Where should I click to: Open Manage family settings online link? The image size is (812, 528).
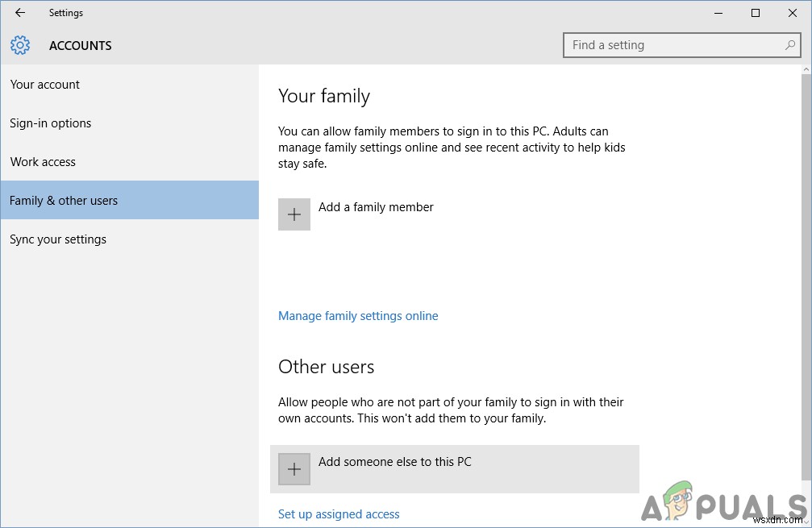(358, 316)
